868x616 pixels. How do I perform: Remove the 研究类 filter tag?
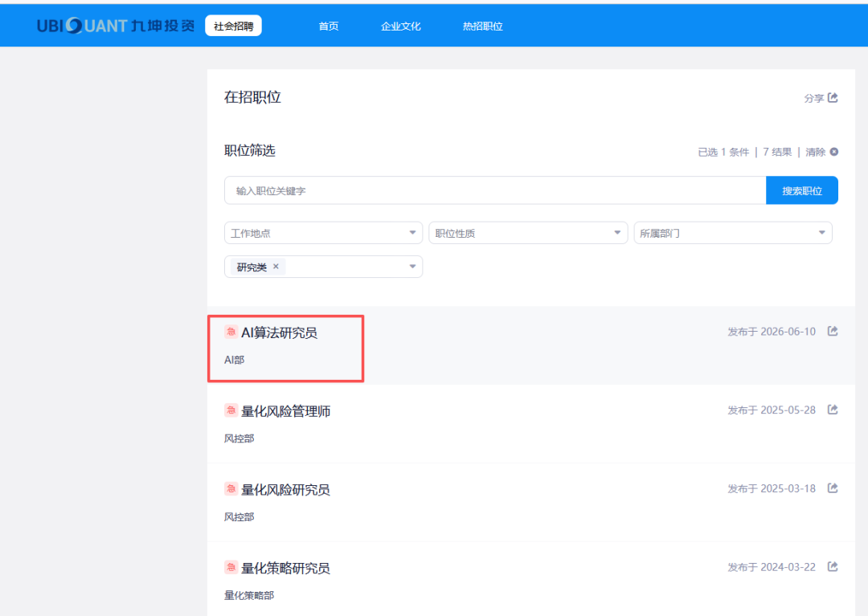coord(276,267)
